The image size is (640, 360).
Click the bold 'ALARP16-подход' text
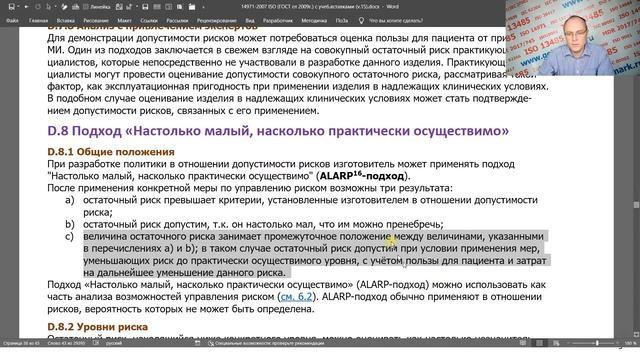pyautogui.click(x=362, y=176)
